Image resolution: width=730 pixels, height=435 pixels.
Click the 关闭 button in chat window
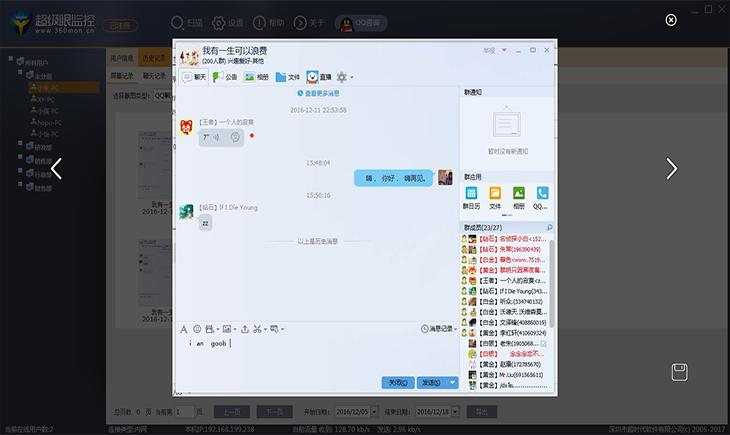tap(397, 382)
